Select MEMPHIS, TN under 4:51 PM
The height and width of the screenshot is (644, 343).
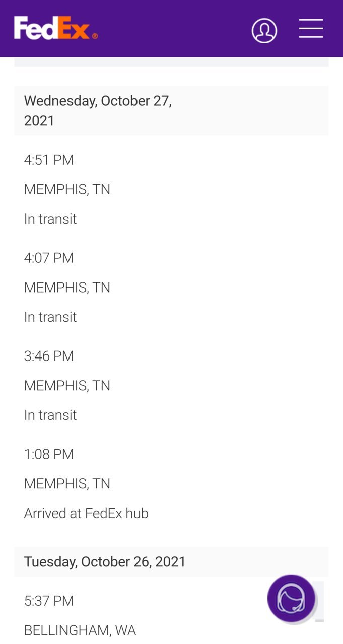pos(67,189)
